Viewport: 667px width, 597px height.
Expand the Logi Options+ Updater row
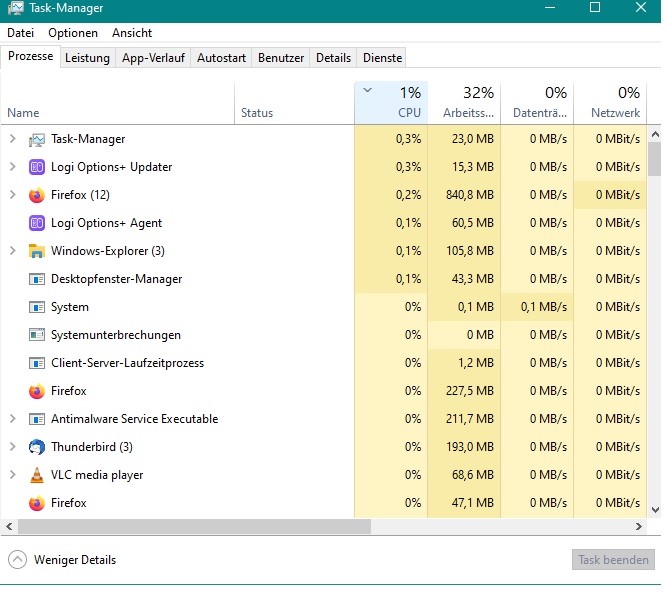pyautogui.click(x=13, y=167)
